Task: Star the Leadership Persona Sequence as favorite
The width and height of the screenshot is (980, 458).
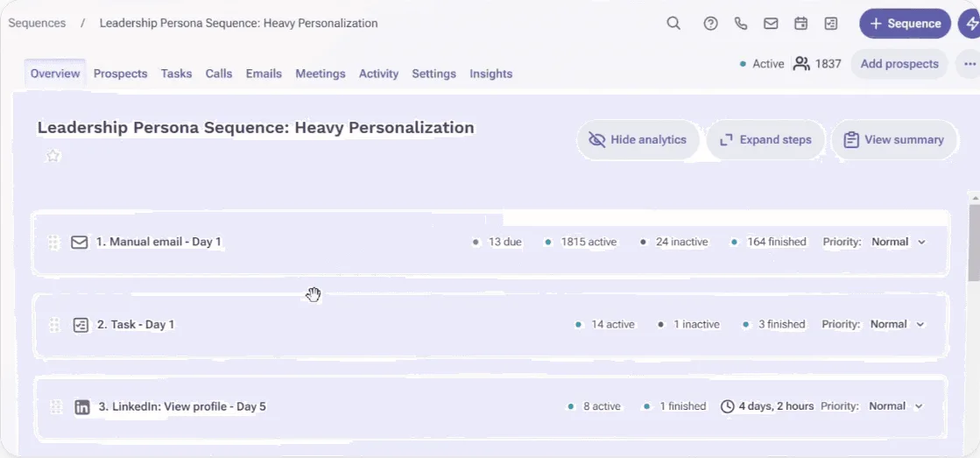Action: pos(53,156)
